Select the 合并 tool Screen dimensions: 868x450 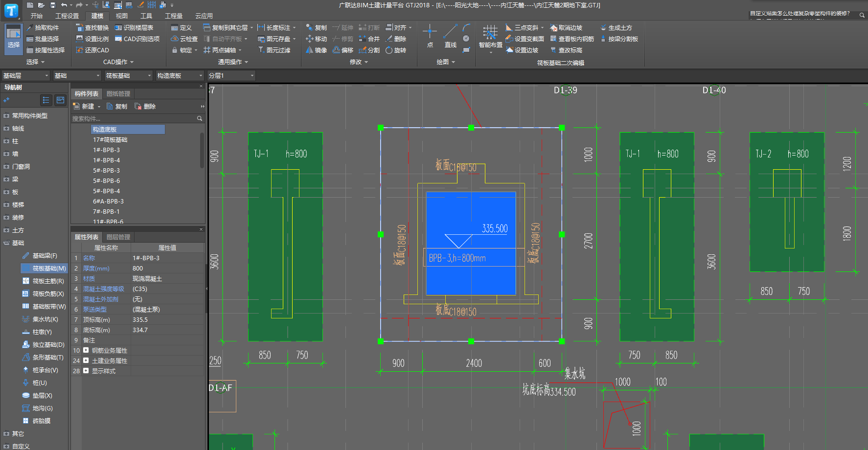(369, 39)
